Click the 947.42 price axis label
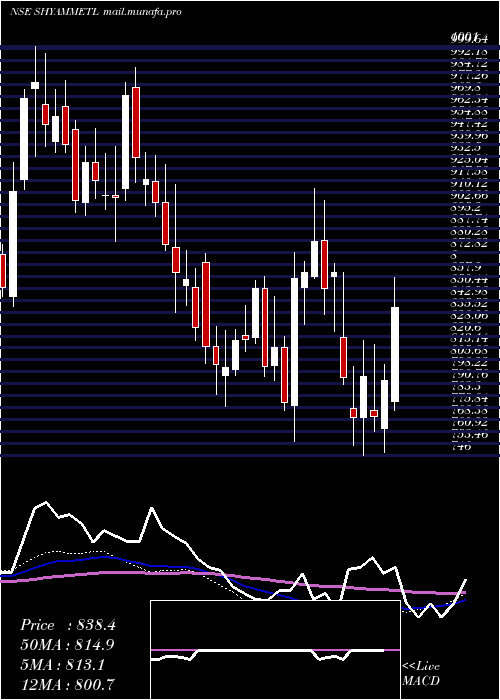This screenshot has height=700, width=500. (x=468, y=124)
